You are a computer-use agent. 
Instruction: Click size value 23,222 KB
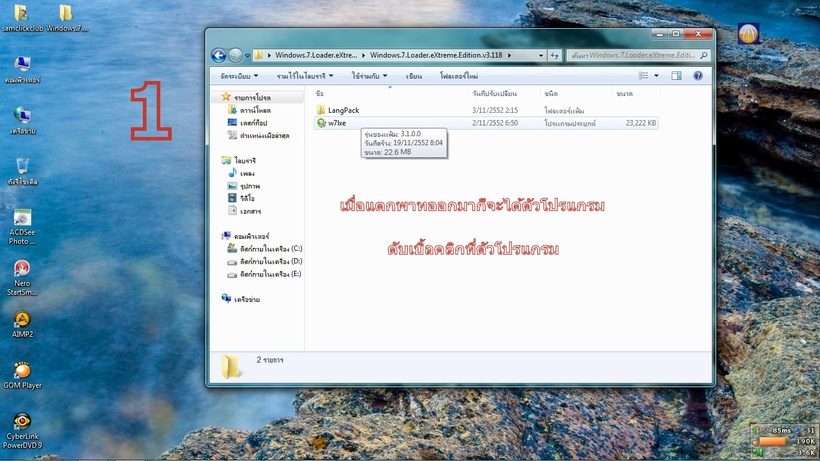pos(640,123)
